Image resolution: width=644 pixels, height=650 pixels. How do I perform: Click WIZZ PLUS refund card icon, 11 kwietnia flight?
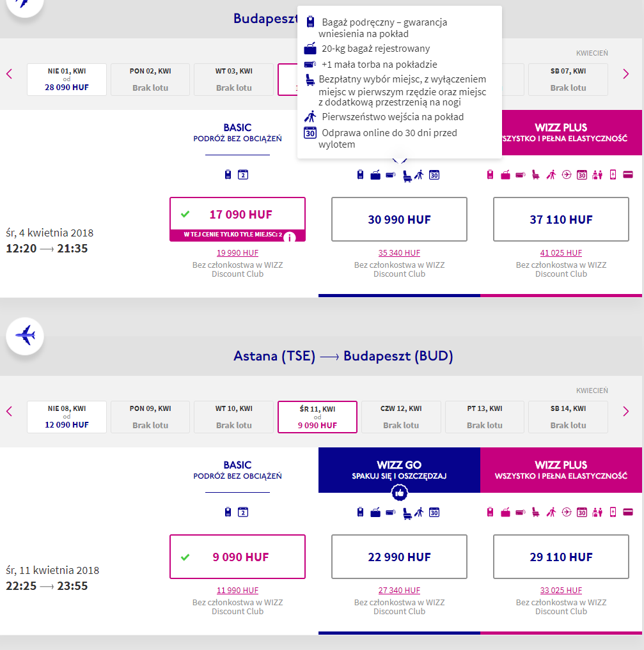coord(628,512)
